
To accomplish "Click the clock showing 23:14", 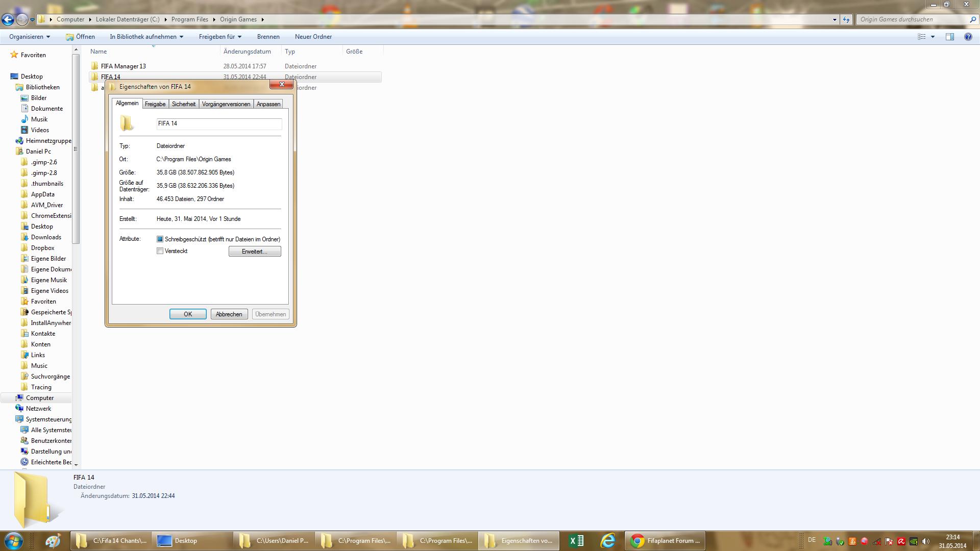I will 952,537.
